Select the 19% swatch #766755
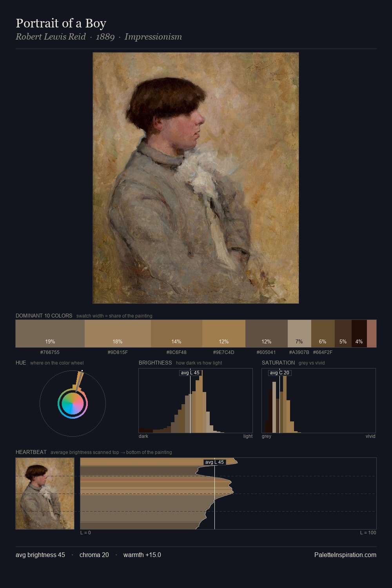This screenshot has width=392, height=588. tap(50, 334)
